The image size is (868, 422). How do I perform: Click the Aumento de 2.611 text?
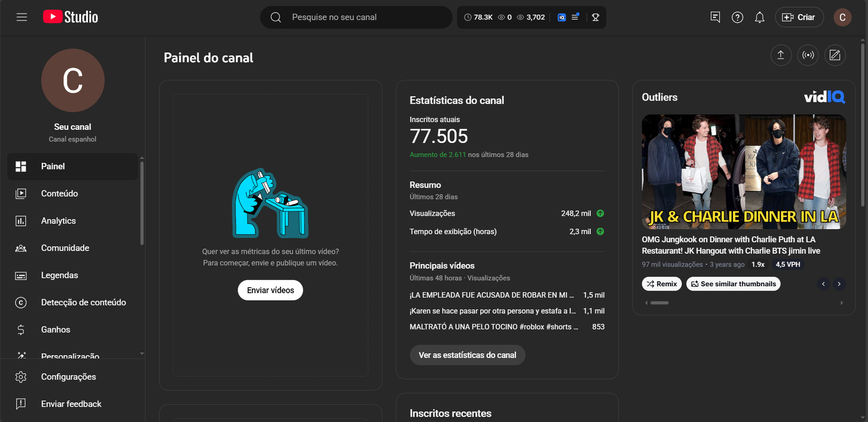tap(438, 155)
